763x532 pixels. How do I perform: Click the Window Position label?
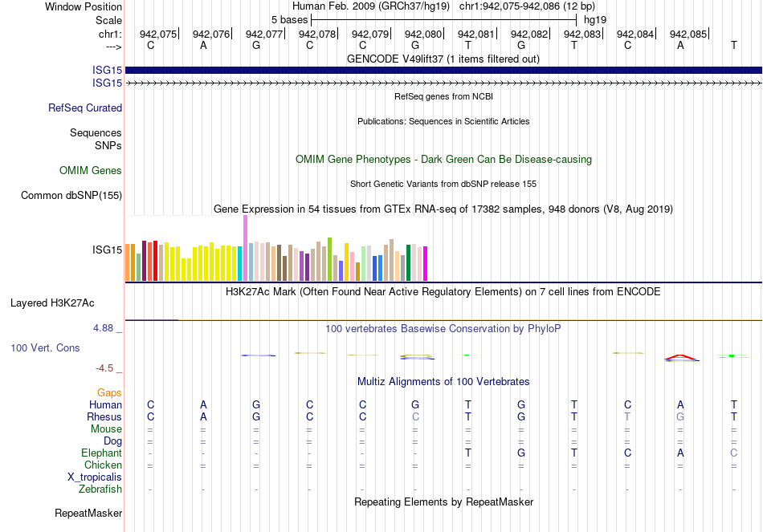(84, 6)
